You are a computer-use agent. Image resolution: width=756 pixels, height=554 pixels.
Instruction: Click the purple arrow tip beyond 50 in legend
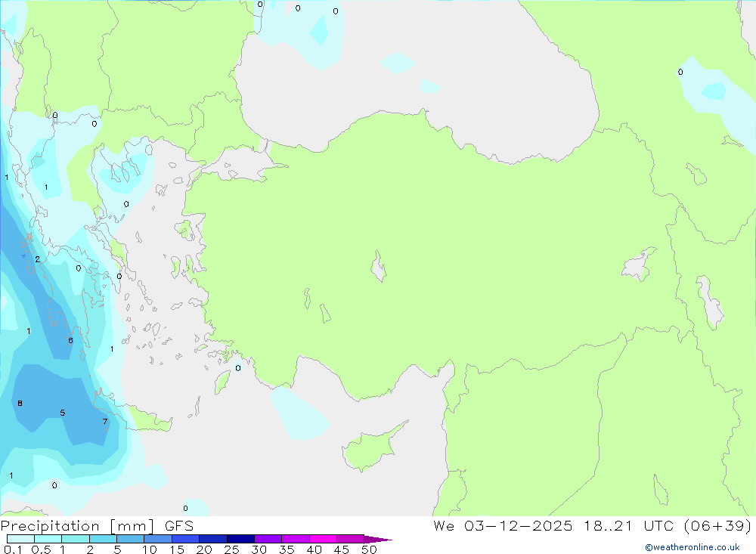pos(378,539)
